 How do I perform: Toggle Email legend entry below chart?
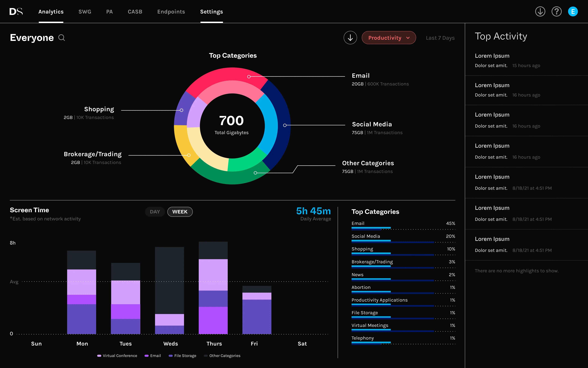click(x=153, y=356)
